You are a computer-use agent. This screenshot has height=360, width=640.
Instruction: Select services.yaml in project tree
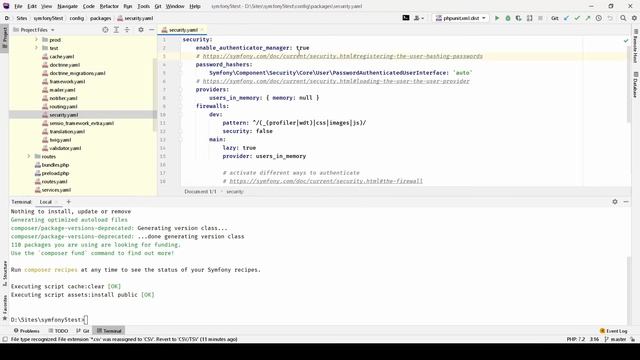coord(56,190)
